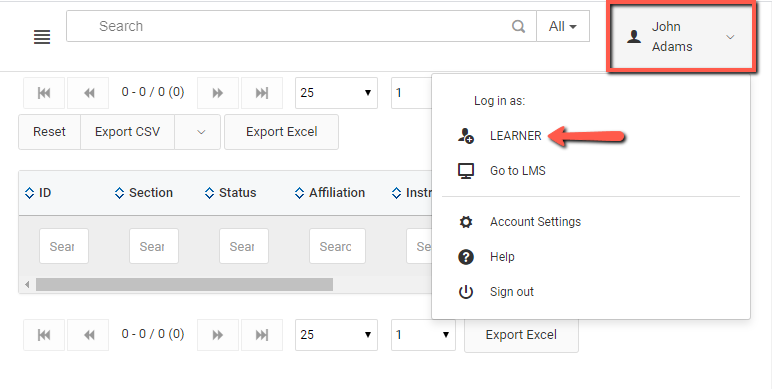772x389 pixels.
Task: Go to first page in top pager
Action: coord(44,93)
